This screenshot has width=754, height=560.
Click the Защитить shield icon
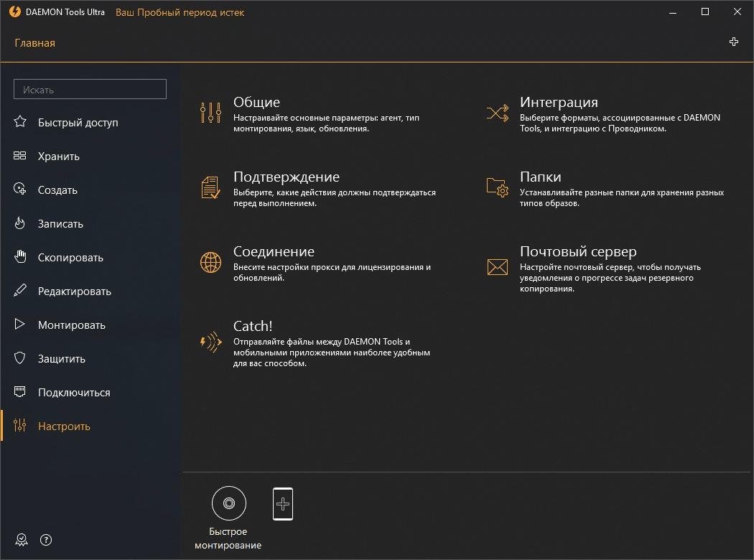19,358
